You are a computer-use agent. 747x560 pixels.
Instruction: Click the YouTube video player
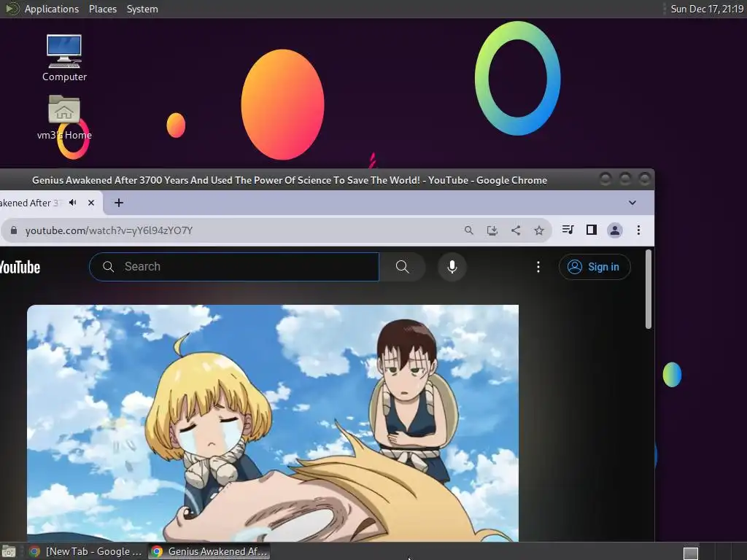(273, 423)
